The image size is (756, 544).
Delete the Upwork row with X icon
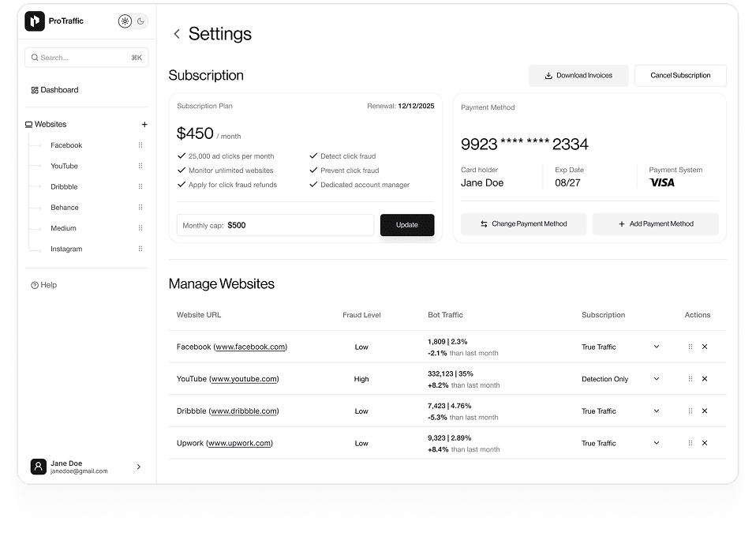[705, 444]
